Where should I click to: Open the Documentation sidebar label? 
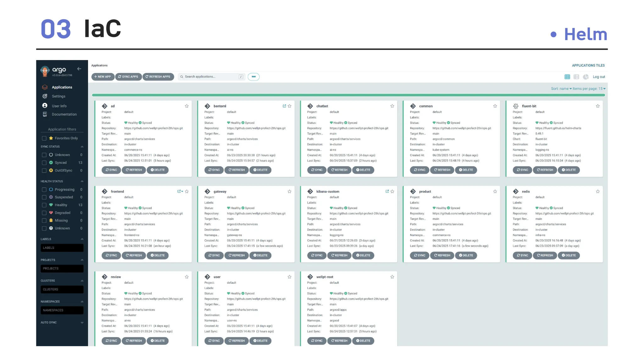64,114
